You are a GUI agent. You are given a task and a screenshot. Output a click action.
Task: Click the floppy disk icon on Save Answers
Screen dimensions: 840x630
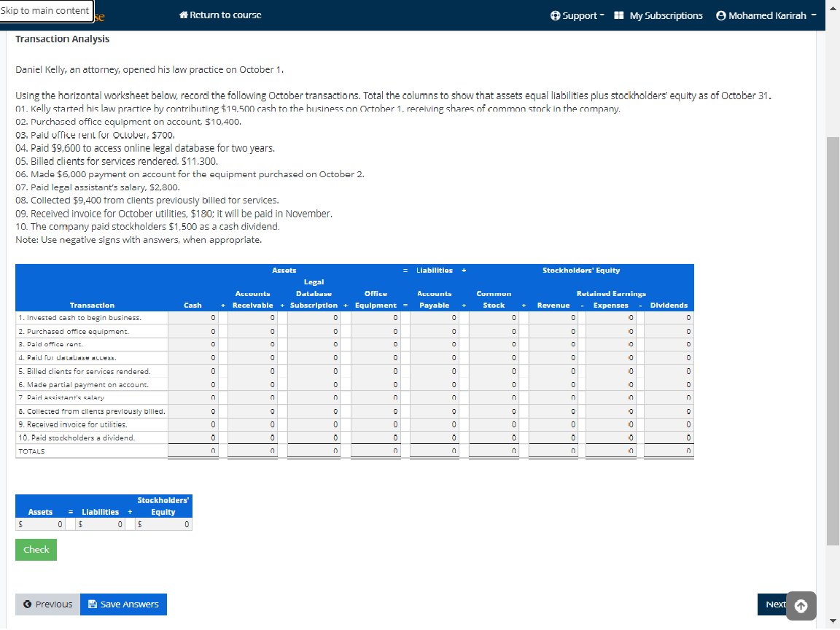tap(93, 604)
